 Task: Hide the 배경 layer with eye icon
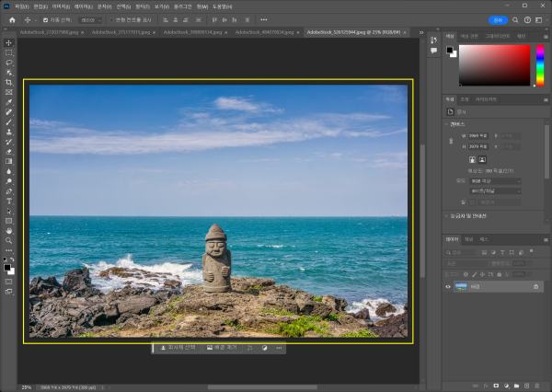click(448, 287)
